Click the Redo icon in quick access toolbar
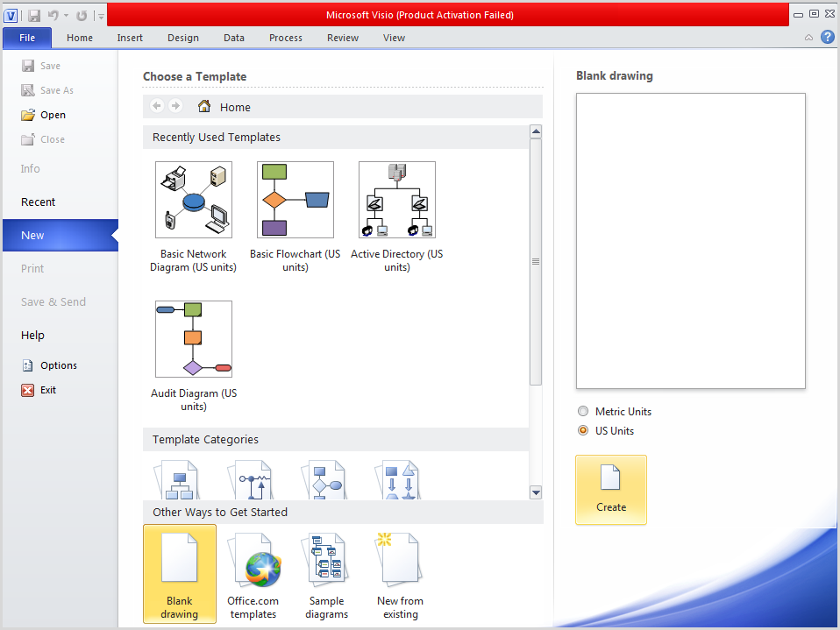This screenshot has height=630, width=840. coord(82,16)
